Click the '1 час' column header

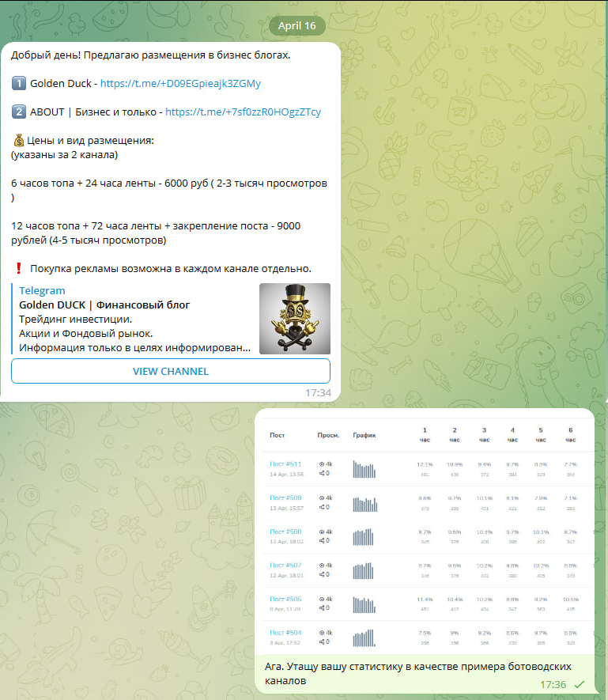(x=425, y=435)
